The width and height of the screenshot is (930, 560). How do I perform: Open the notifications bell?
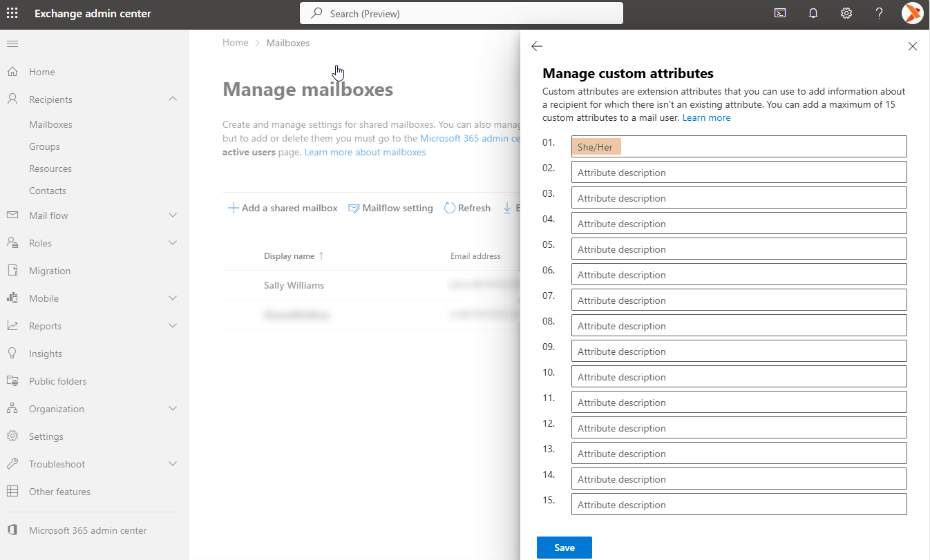813,13
